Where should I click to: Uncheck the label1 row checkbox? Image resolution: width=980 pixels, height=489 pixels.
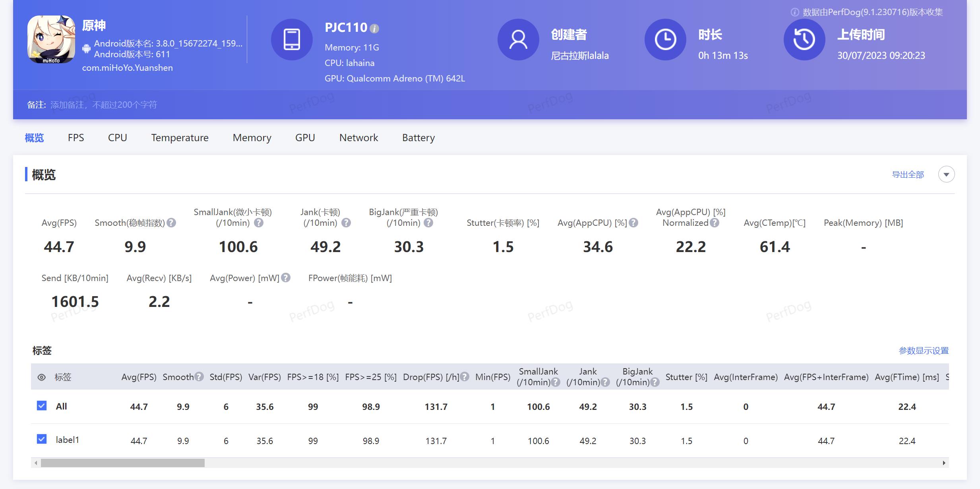42,439
